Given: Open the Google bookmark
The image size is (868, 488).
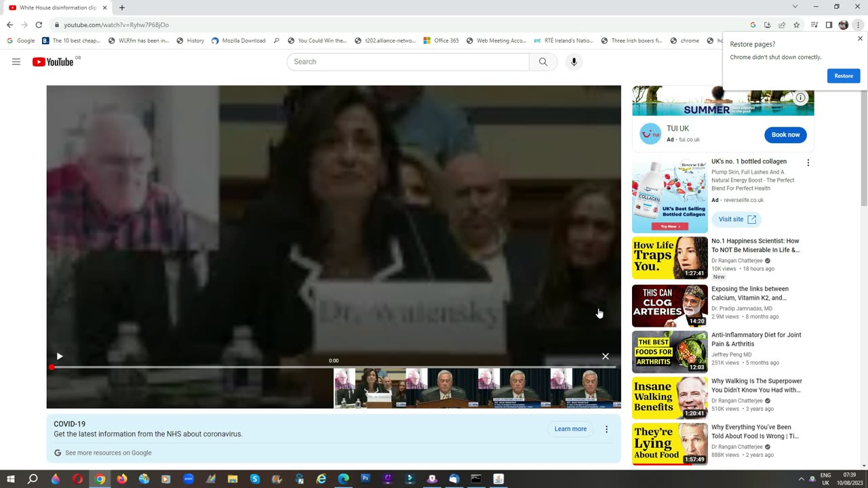Looking at the screenshot, I should click(21, 41).
